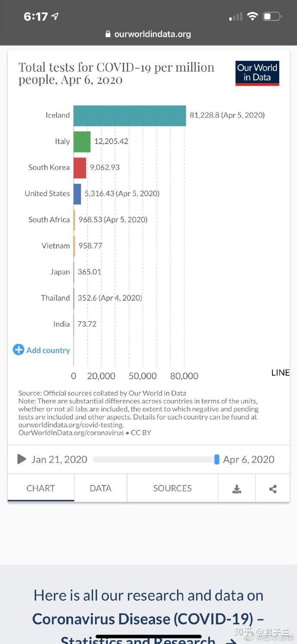Click the Jan 21, 2020 start date
This screenshot has width=297, height=644.
click(59, 460)
